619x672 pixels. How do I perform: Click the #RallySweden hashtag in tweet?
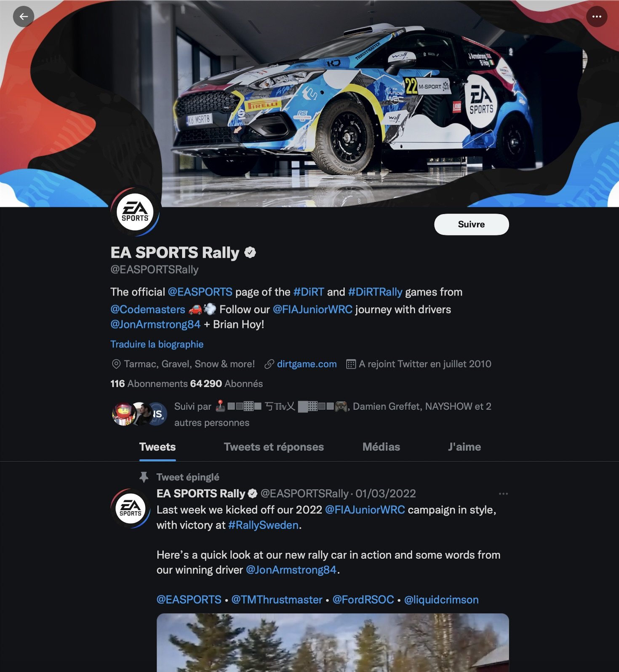click(x=263, y=525)
